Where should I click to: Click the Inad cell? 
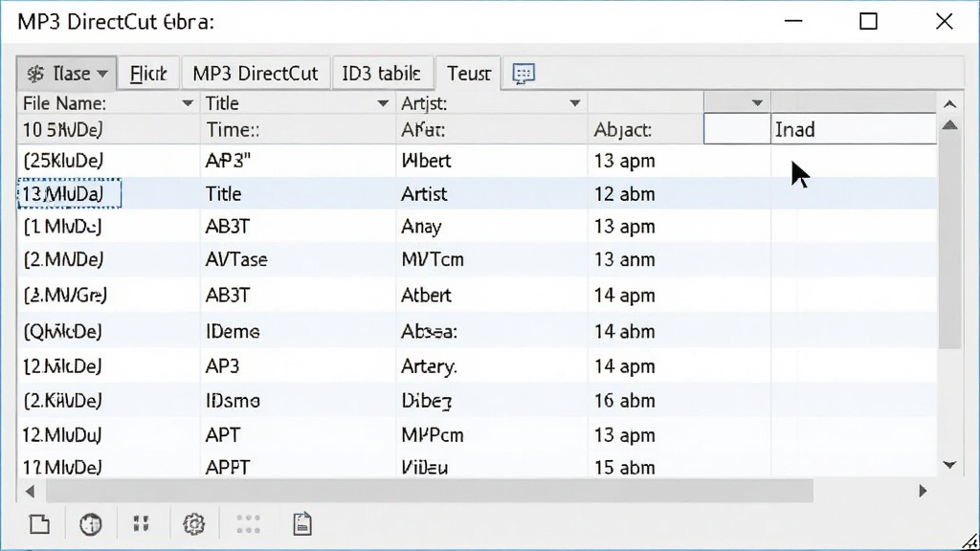tap(853, 129)
